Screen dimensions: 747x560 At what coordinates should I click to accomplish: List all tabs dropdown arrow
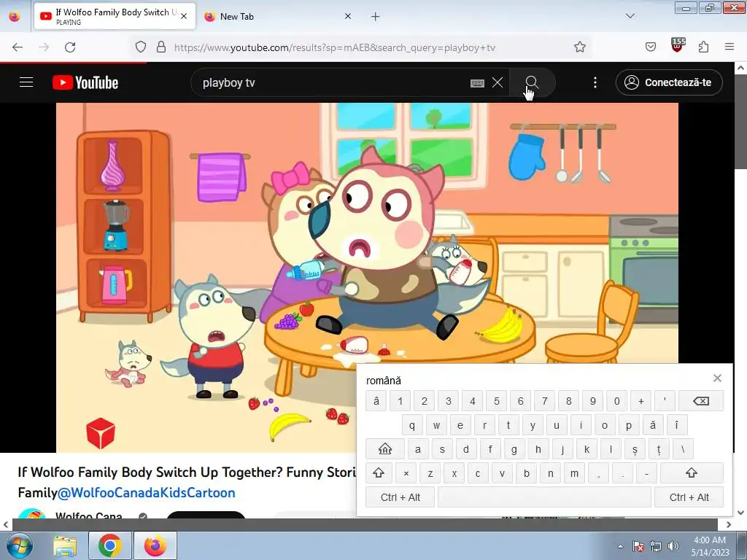630,16
